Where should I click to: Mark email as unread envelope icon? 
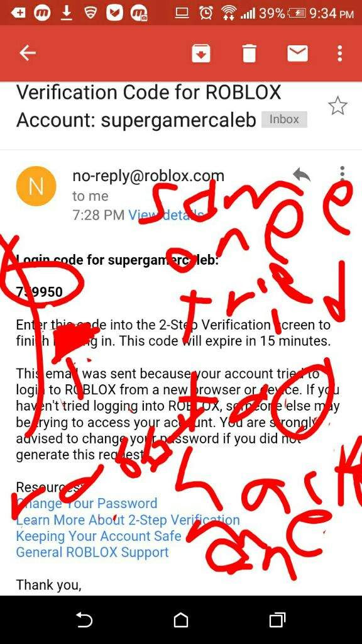pyautogui.click(x=297, y=53)
